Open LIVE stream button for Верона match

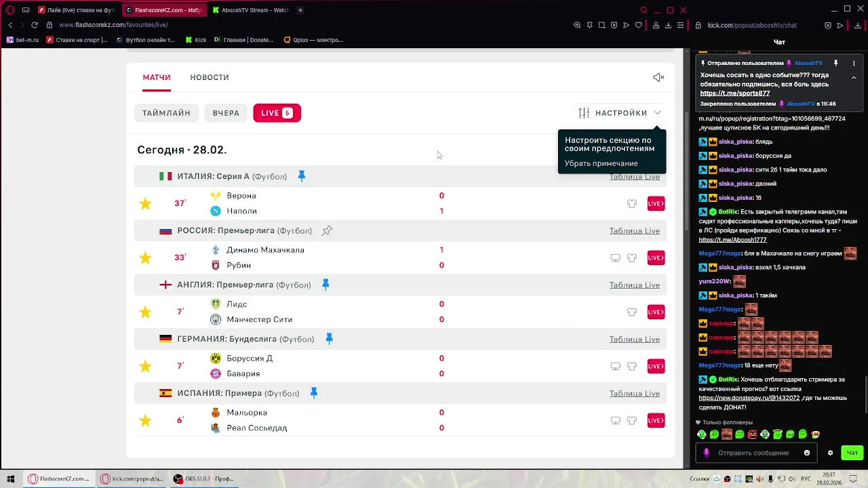click(x=656, y=203)
